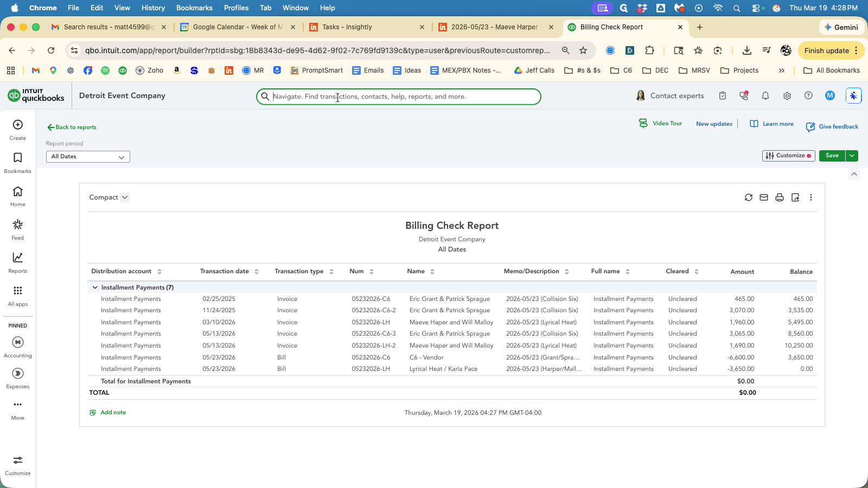The width and height of the screenshot is (868, 488).
Task: Open the notifications bell icon
Action: 765,96
